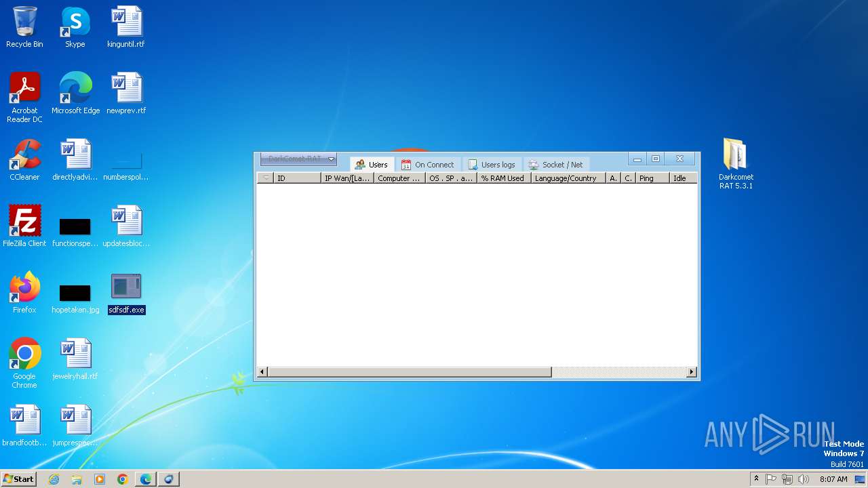The image size is (868, 488).
Task: Sort by the Computer column header
Action: click(x=399, y=178)
